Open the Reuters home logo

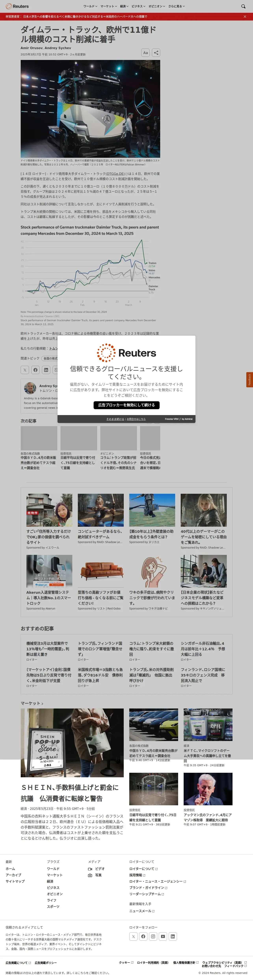click(17, 6)
